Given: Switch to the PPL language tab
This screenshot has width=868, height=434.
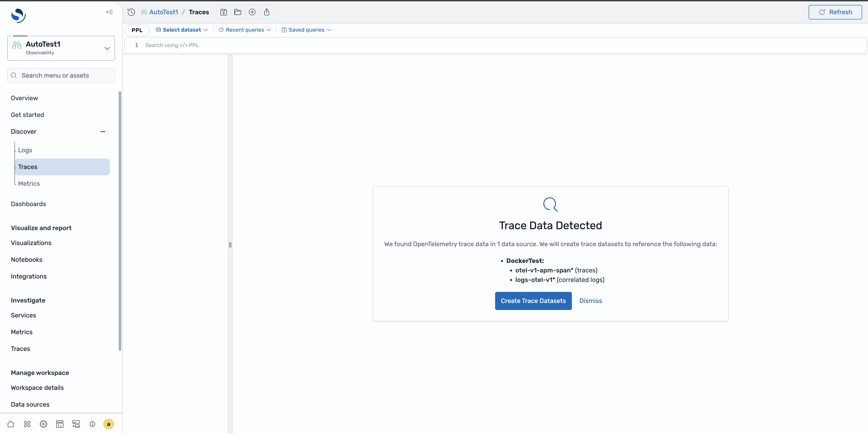Looking at the screenshot, I should pos(137,30).
